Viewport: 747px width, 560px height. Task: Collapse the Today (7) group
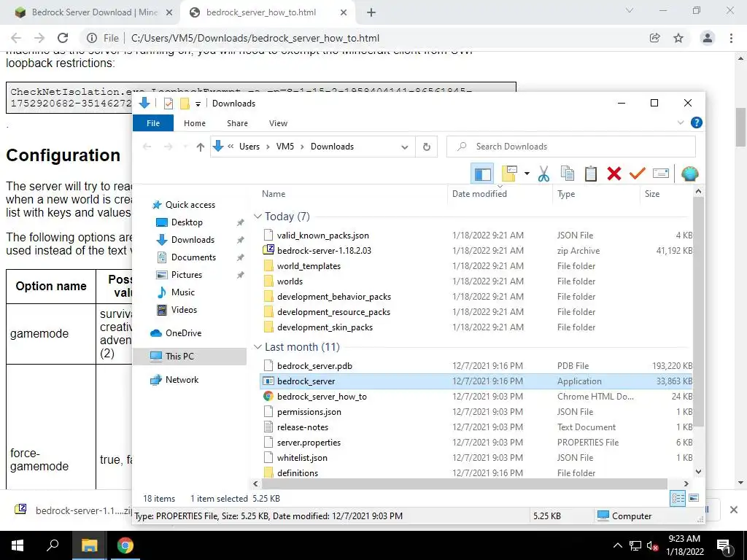pyautogui.click(x=258, y=217)
